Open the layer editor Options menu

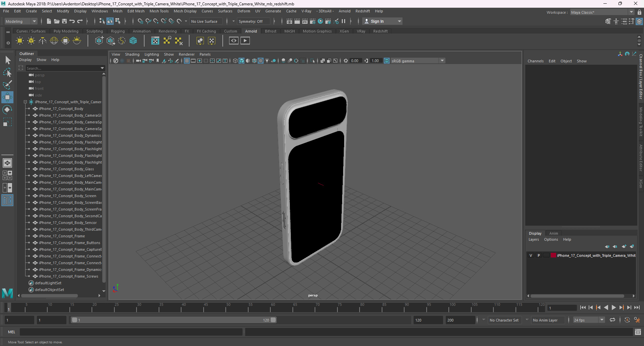(x=551, y=239)
